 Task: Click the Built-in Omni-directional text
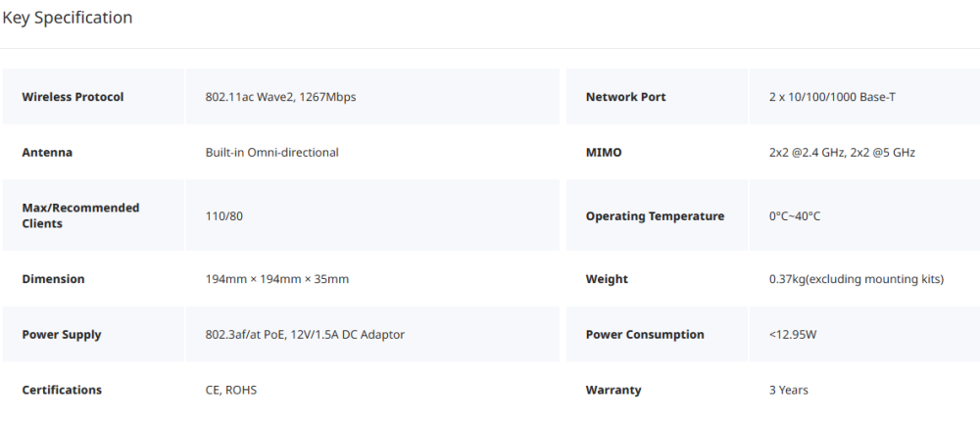[x=271, y=153]
